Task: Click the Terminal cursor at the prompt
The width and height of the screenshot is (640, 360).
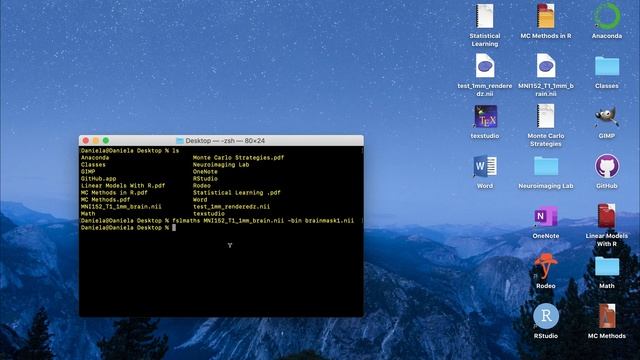Action: [174, 228]
